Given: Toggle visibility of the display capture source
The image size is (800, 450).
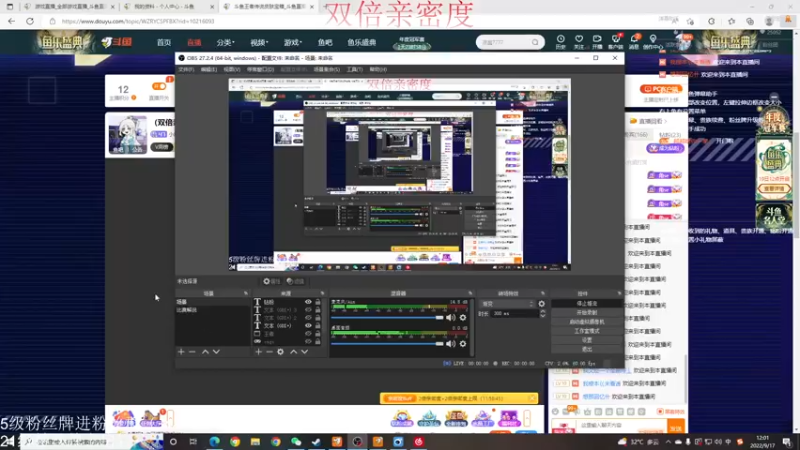Looking at the screenshot, I should (308, 334).
